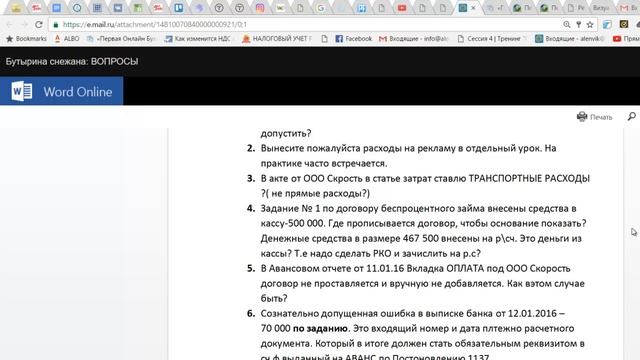This screenshot has height=360, width=640.
Task: Click text Денежные средства в размере 467 500
Action: [x=349, y=238]
